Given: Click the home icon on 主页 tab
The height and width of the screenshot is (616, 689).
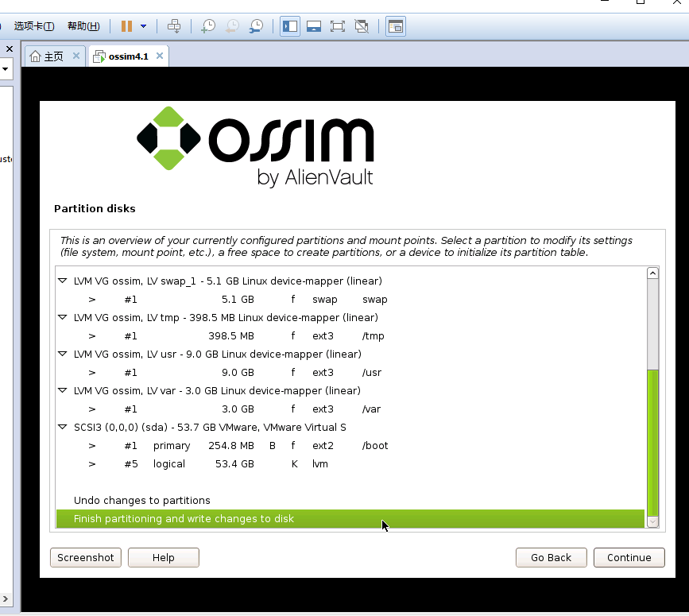Looking at the screenshot, I should (x=36, y=56).
